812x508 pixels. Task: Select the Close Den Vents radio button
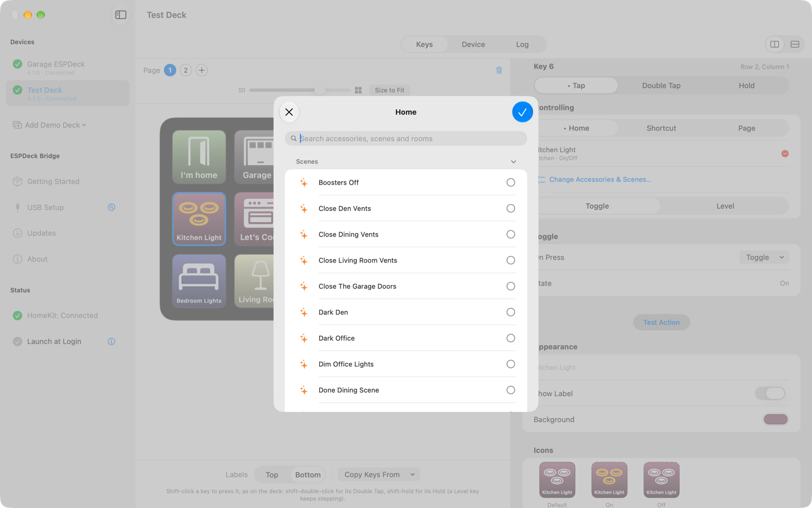tap(510, 208)
